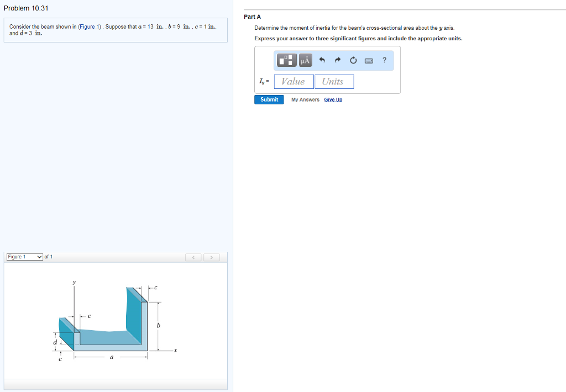
Task: Select My Answers
Action: [307, 99]
